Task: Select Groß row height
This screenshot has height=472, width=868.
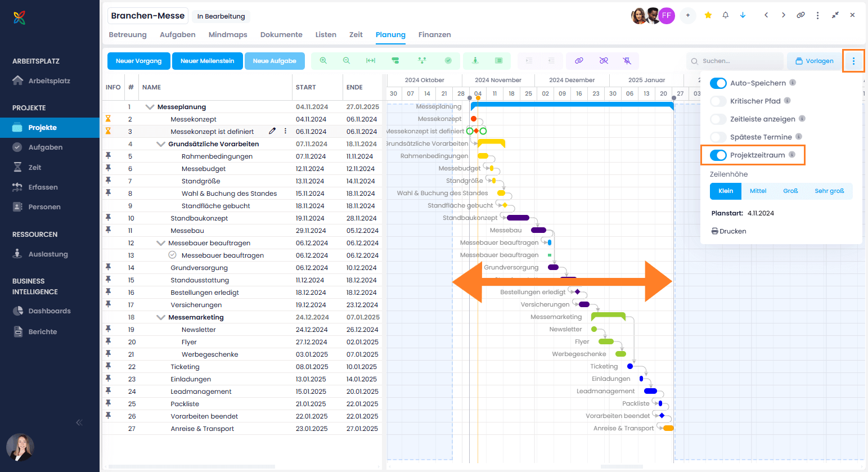Action: pos(790,191)
